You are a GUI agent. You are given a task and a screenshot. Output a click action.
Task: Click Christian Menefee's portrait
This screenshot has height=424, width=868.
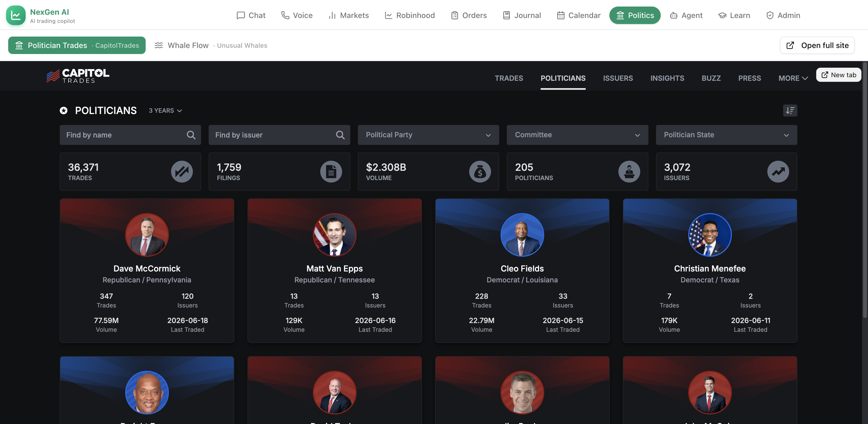(x=710, y=235)
